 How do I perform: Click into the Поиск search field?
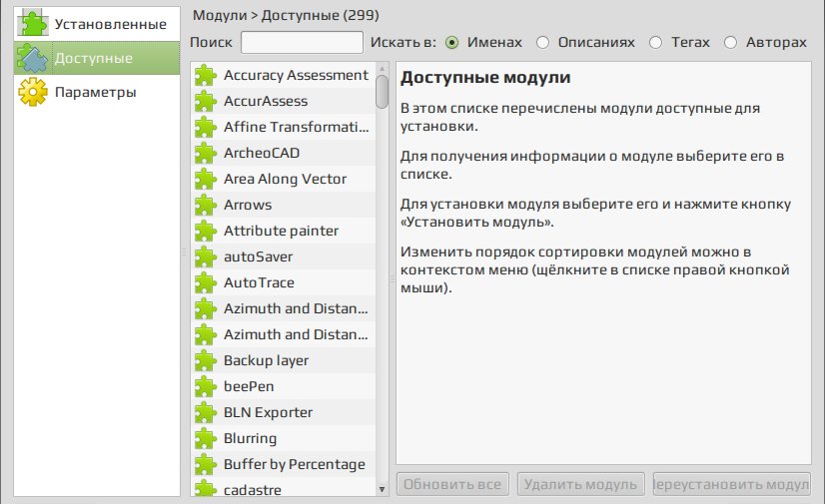[x=302, y=43]
